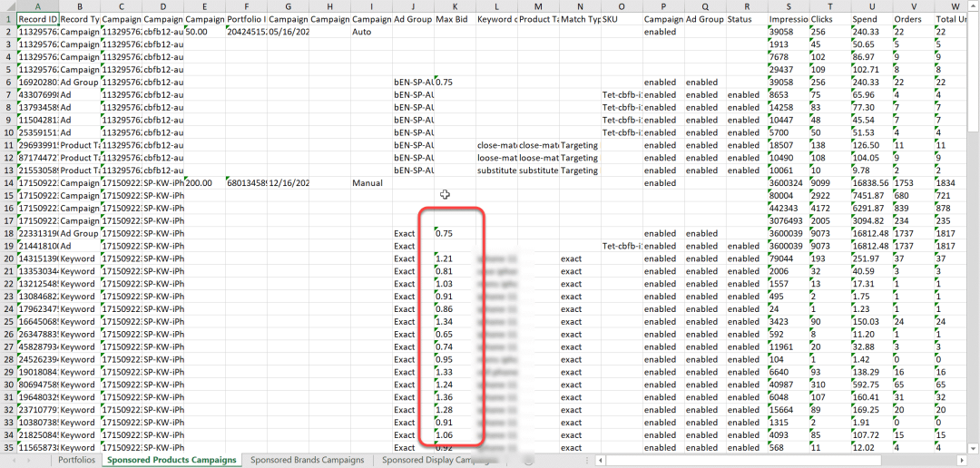Select the max bid cell 1.34
The width and height of the screenshot is (980, 468).
tap(455, 321)
